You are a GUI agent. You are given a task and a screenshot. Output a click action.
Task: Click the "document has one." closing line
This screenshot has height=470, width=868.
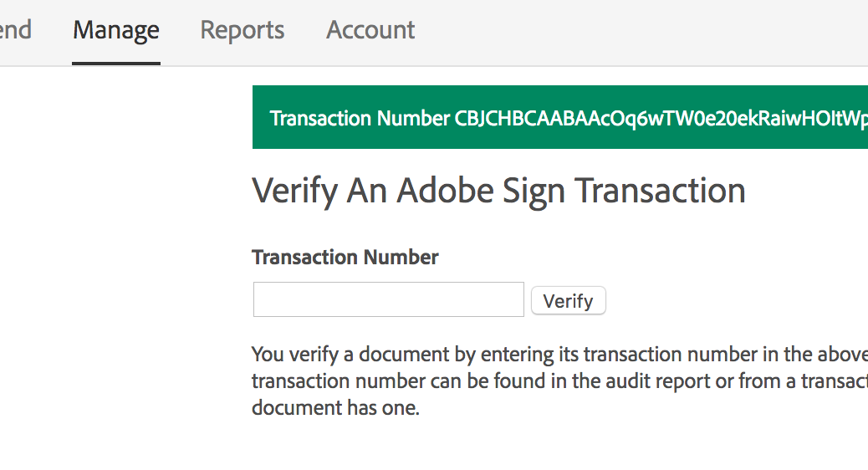[335, 409]
